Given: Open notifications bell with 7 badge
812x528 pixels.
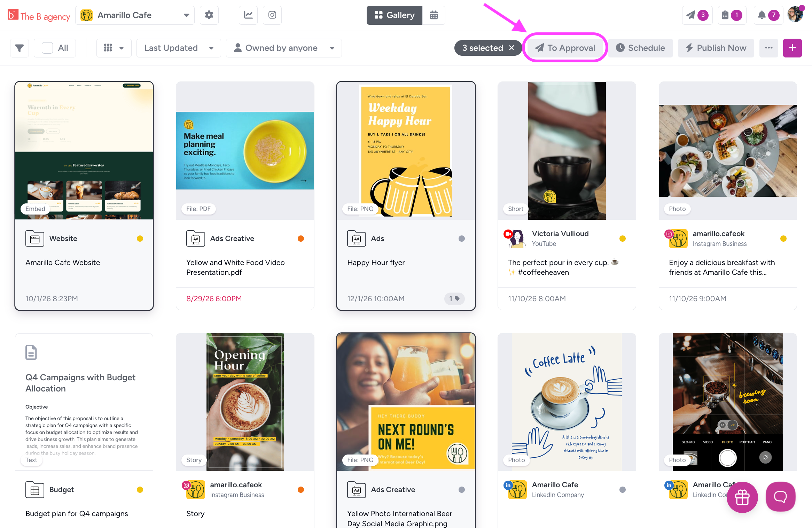Looking at the screenshot, I should (x=768, y=15).
